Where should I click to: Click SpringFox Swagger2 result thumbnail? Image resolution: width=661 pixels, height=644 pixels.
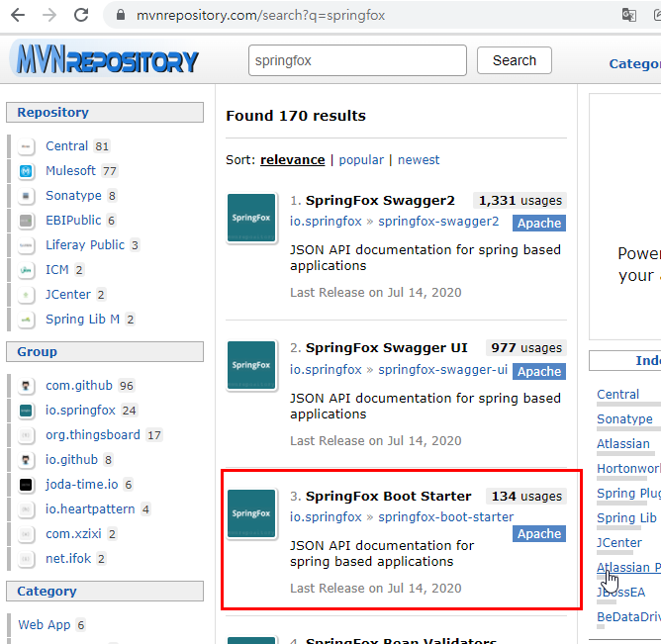[251, 218]
